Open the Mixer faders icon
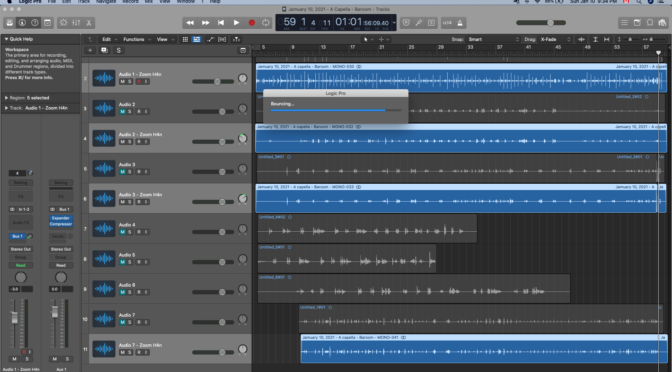 point(76,23)
